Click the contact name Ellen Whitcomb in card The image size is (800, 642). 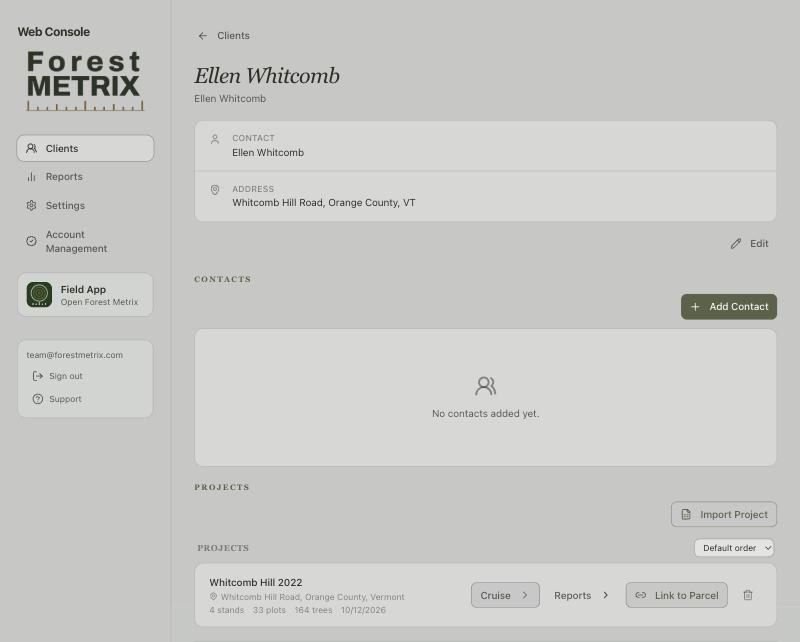[x=268, y=153]
